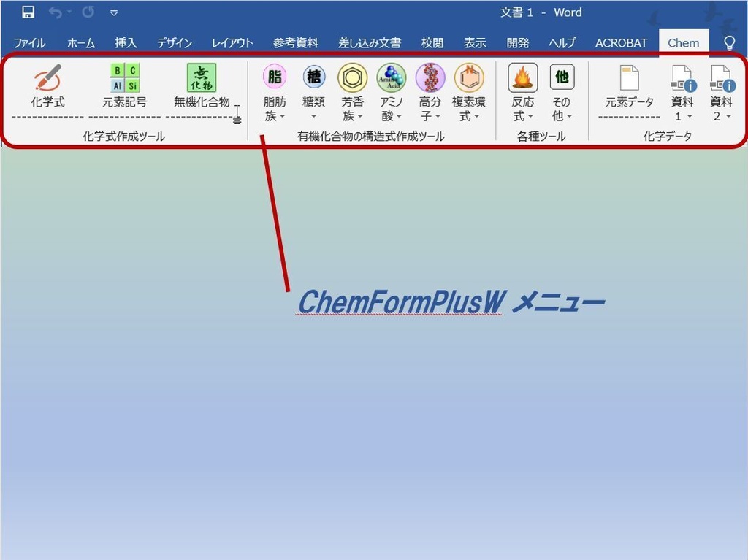Click the 複素環式 ring icon

[469, 77]
